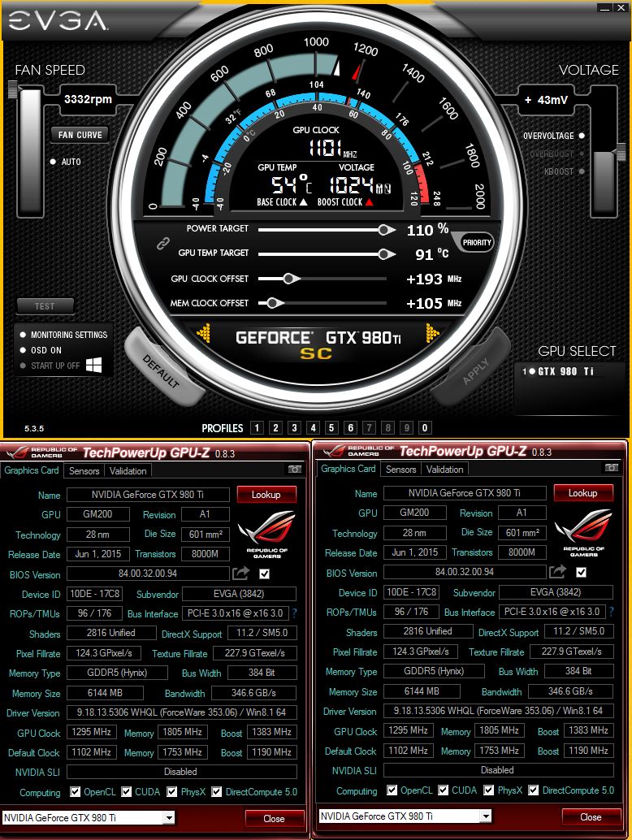Toggle START UP OFF setting

23,366
